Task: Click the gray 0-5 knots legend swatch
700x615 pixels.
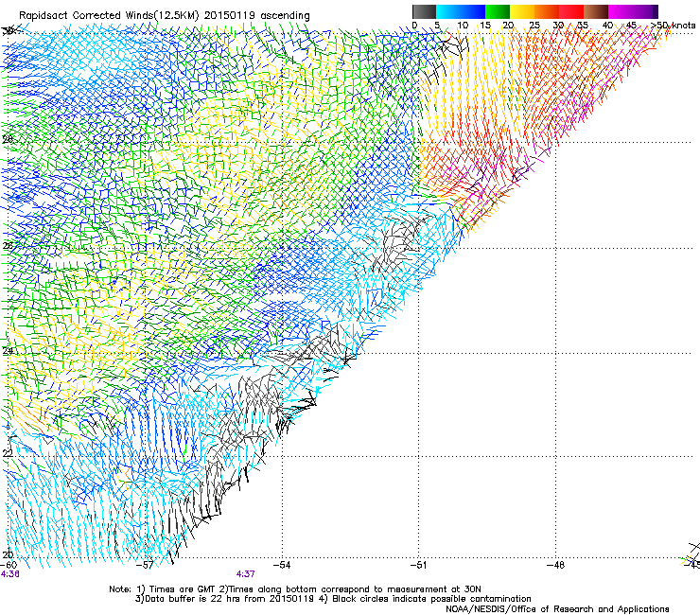Action: tap(424, 11)
